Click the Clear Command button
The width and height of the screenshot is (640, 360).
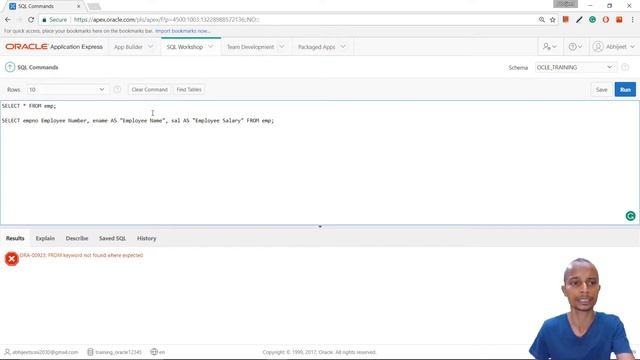click(149, 89)
